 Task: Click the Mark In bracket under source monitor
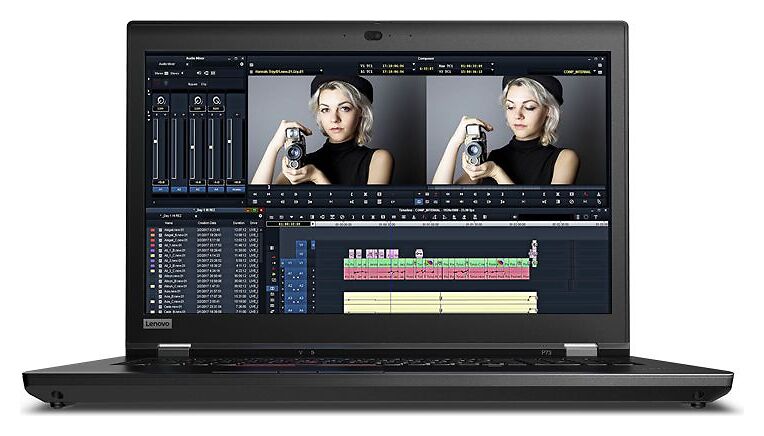point(352,193)
